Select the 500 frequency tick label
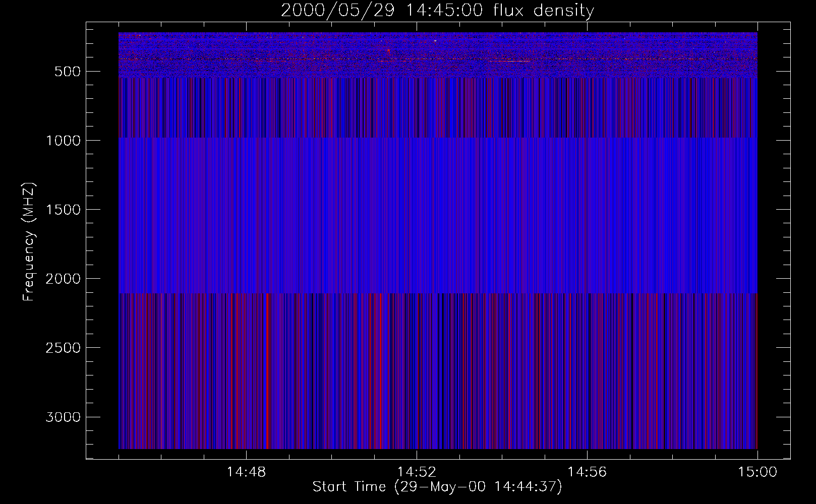 point(67,72)
